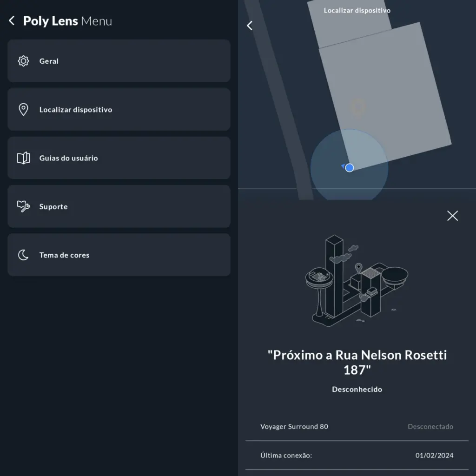Click the Desconectado status label
Image resolution: width=476 pixels, height=476 pixels.
(x=430, y=427)
